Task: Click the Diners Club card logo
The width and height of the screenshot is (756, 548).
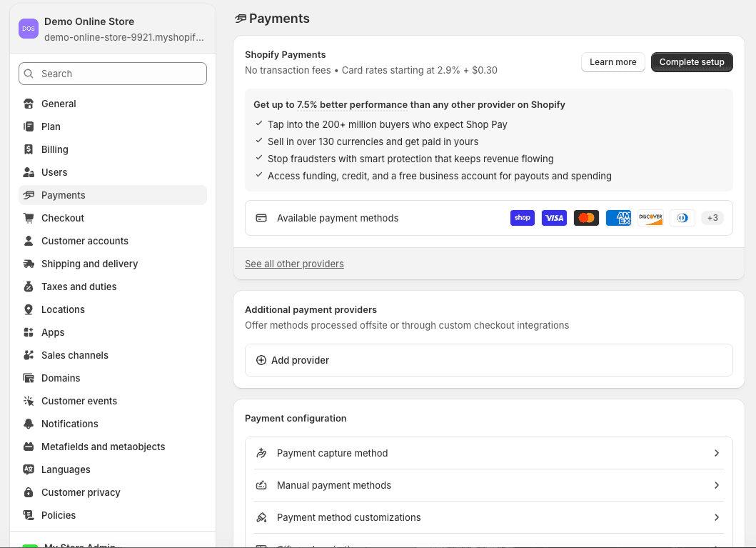Action: point(682,218)
